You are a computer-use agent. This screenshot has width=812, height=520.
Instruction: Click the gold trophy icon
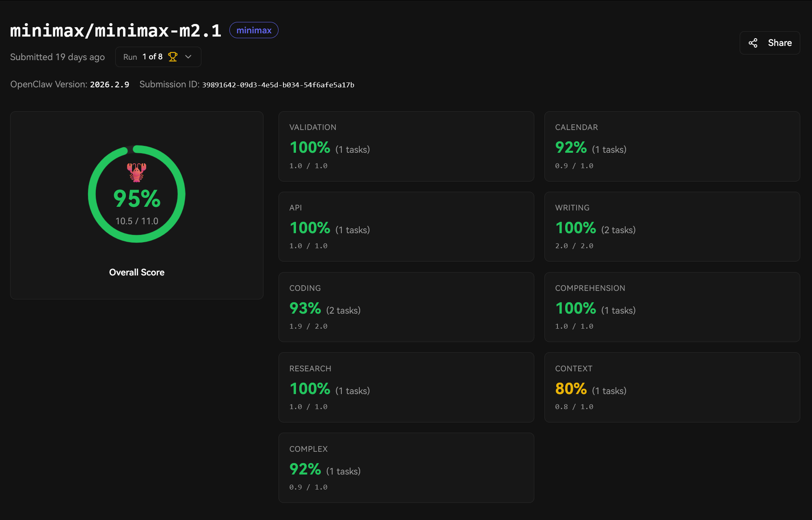(x=173, y=57)
